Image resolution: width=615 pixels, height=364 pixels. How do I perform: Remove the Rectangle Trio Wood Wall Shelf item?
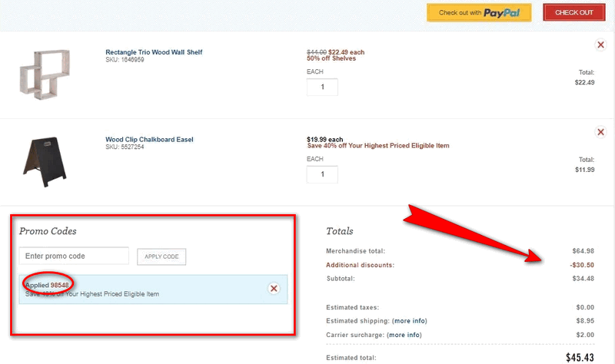600,45
